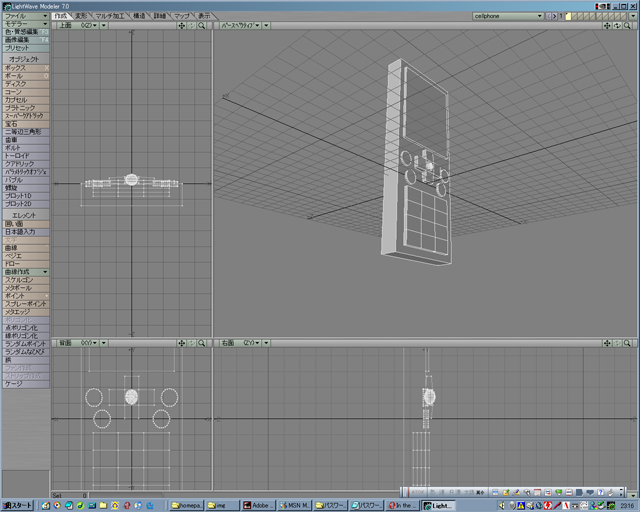Open the "In the..." Opera taskbar item

[403, 505]
